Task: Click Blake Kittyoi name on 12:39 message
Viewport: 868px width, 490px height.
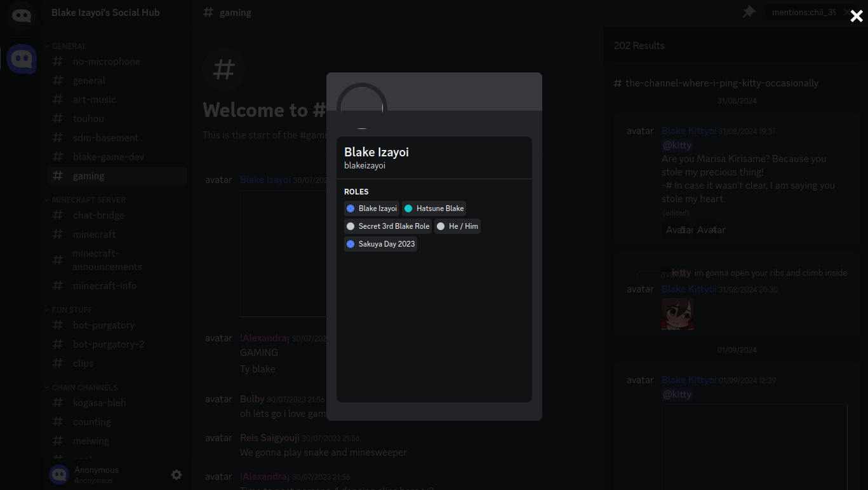Action: click(x=689, y=380)
